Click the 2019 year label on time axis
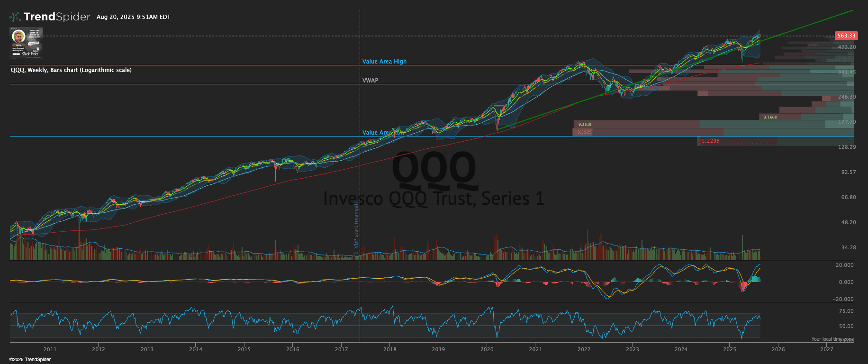Screen dimensions: 868x364 pos(438,349)
